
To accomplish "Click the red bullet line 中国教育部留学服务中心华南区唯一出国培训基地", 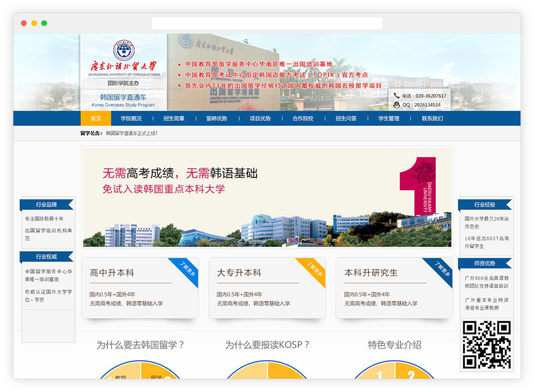I will (258, 64).
